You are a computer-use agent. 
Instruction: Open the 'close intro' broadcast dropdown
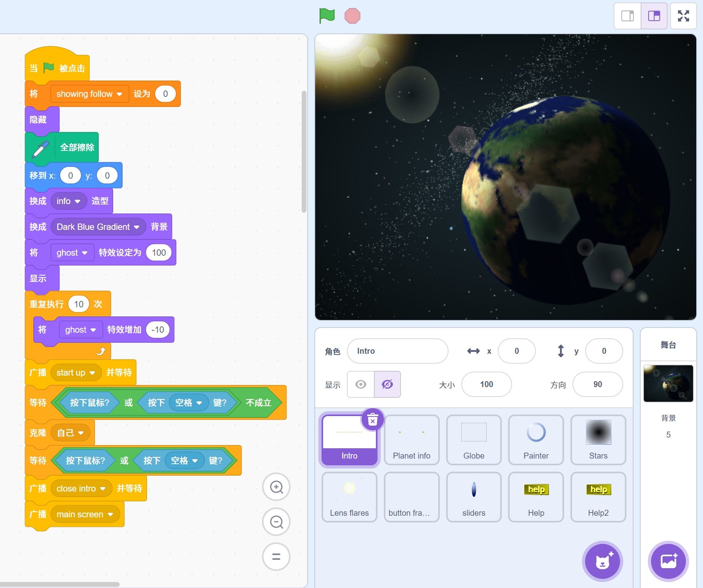103,489
